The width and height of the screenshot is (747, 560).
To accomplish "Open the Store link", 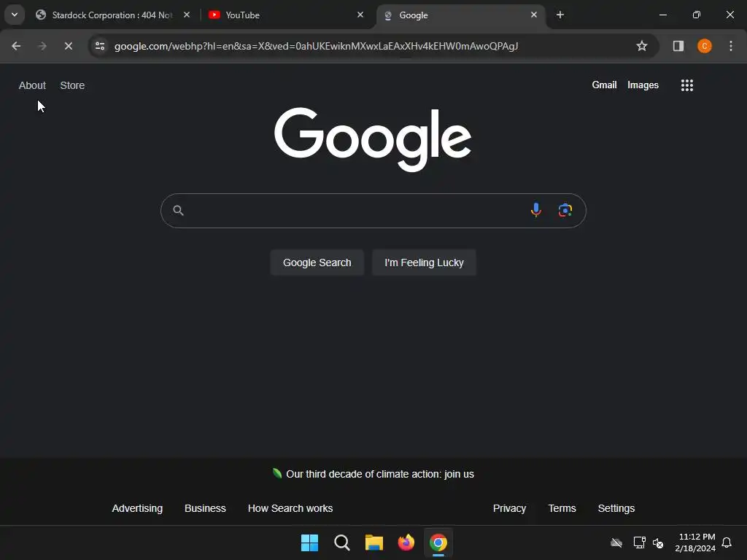I will pyautogui.click(x=72, y=85).
